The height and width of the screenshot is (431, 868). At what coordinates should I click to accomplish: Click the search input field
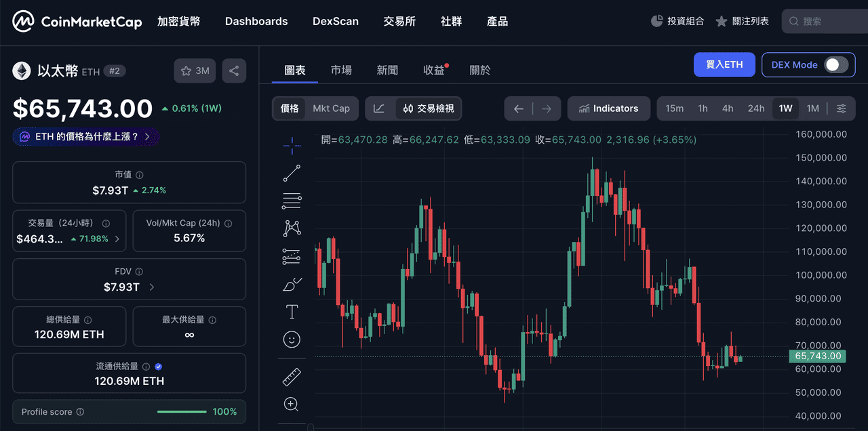[x=827, y=22]
